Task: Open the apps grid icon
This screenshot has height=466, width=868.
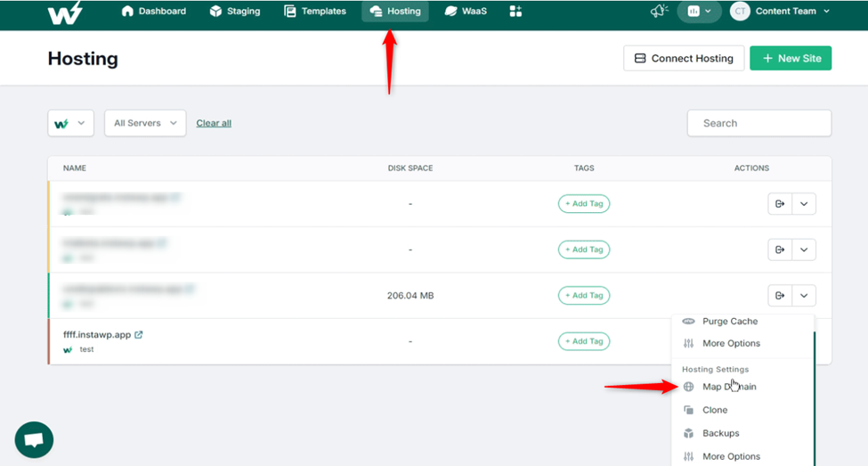Action: (515, 11)
